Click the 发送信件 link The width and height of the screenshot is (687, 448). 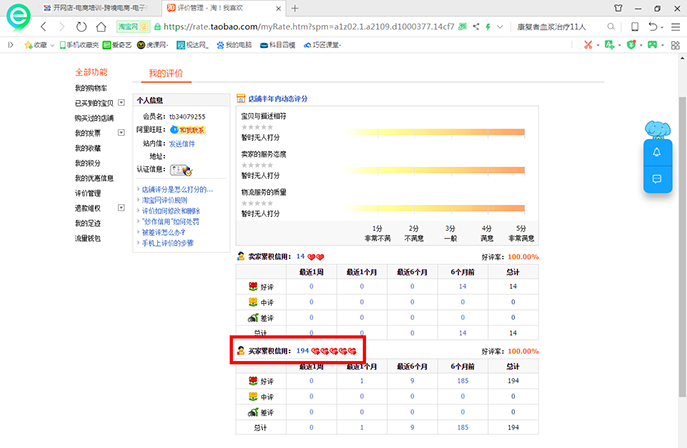[x=182, y=143]
